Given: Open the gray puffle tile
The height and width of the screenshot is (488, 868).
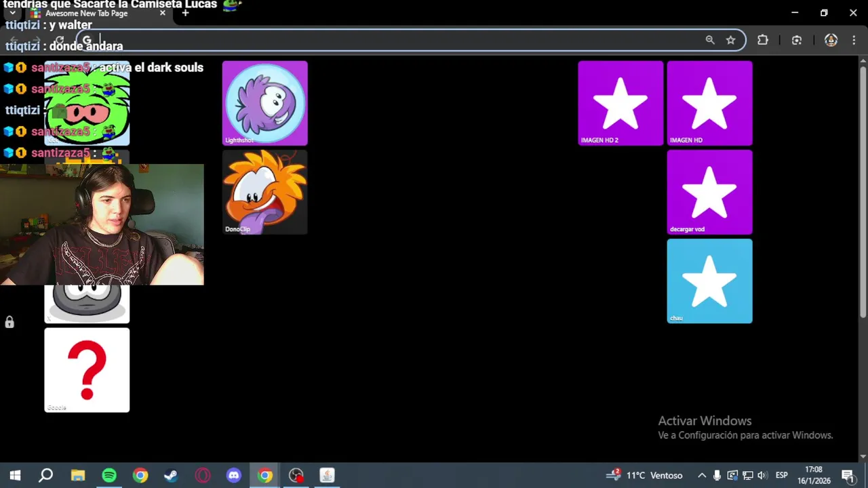Looking at the screenshot, I should point(87,304).
